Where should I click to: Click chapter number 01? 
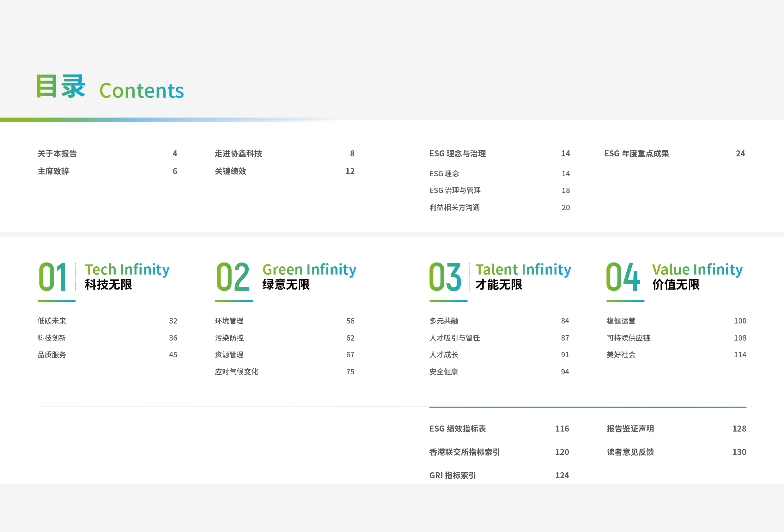pyautogui.click(x=53, y=277)
